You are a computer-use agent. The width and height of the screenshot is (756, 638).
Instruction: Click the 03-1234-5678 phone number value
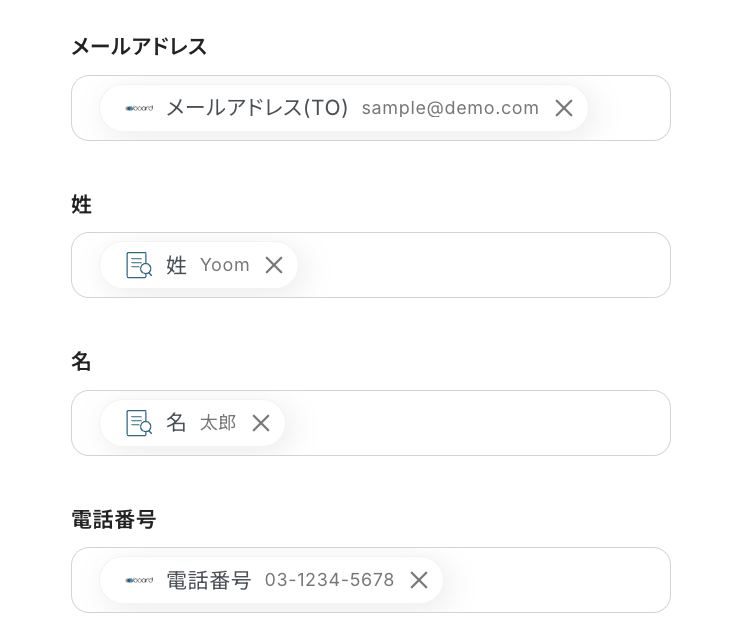(329, 580)
